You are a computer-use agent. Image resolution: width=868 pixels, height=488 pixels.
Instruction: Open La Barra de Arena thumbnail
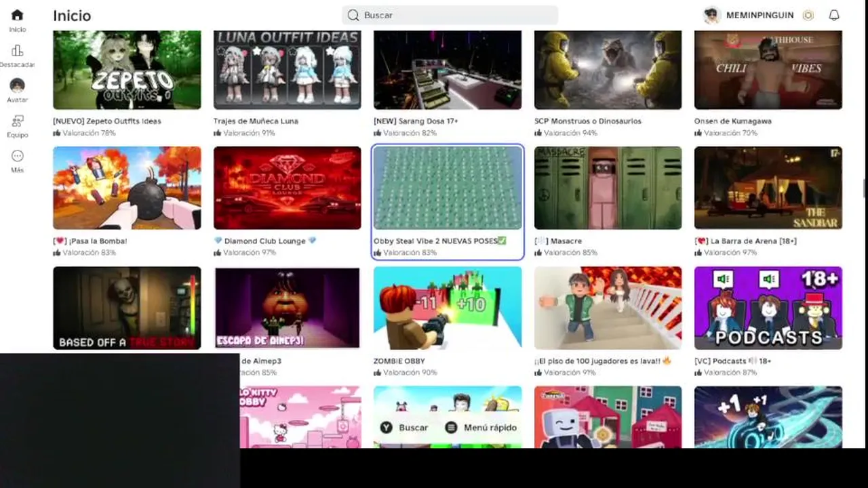click(x=768, y=188)
